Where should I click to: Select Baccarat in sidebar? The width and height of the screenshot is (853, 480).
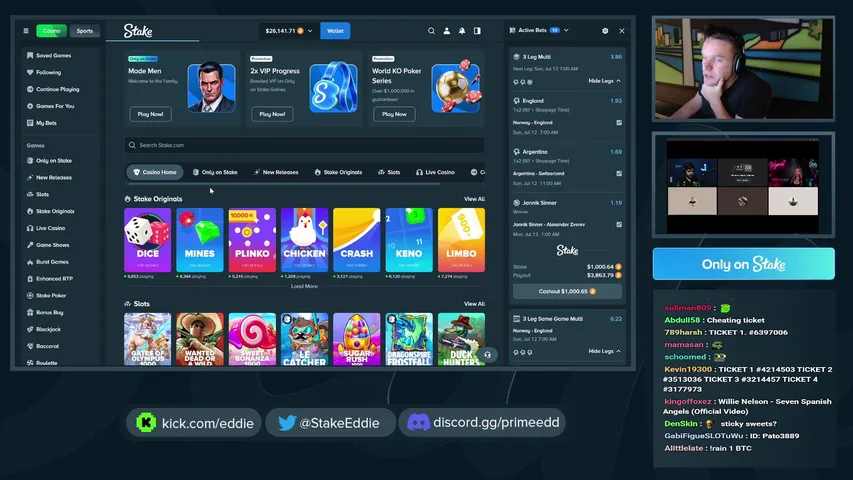pos(42,346)
